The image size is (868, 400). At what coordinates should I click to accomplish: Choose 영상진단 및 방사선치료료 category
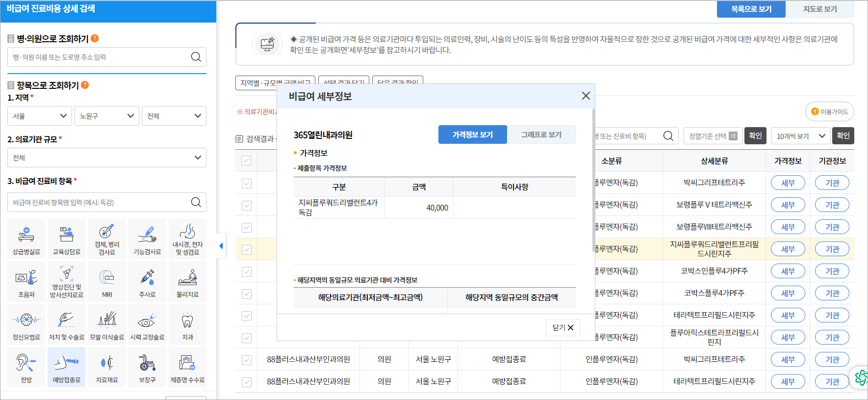(67, 282)
